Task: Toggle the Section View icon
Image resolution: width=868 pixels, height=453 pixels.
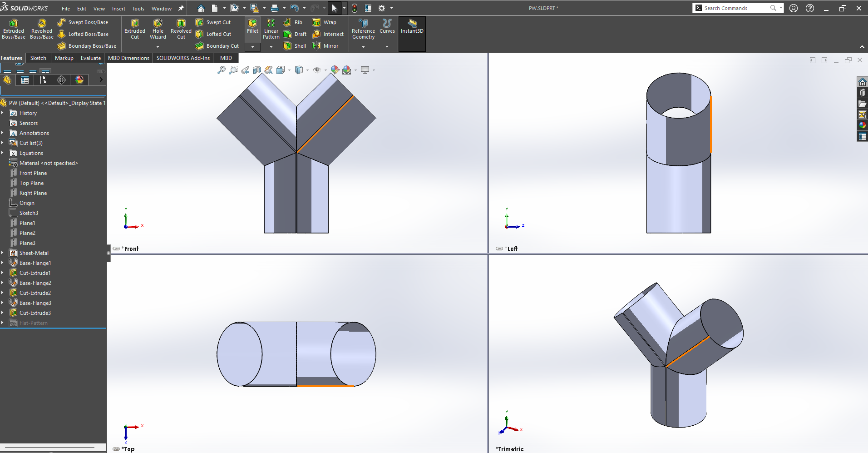Action: [257, 70]
